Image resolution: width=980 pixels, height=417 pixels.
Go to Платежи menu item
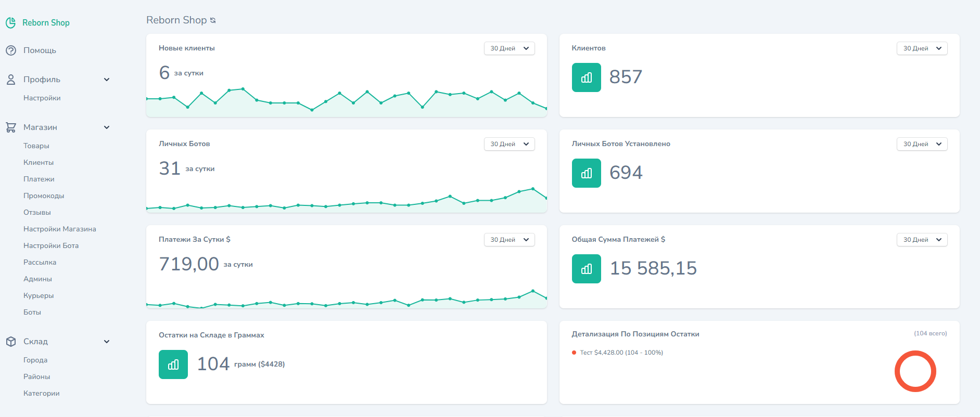(39, 179)
